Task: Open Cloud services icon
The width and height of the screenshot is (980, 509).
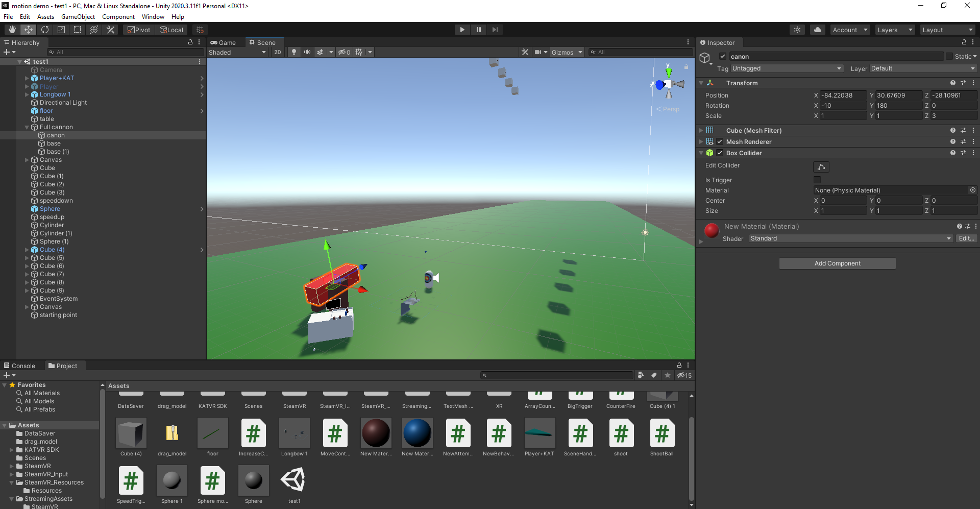Action: tap(818, 30)
